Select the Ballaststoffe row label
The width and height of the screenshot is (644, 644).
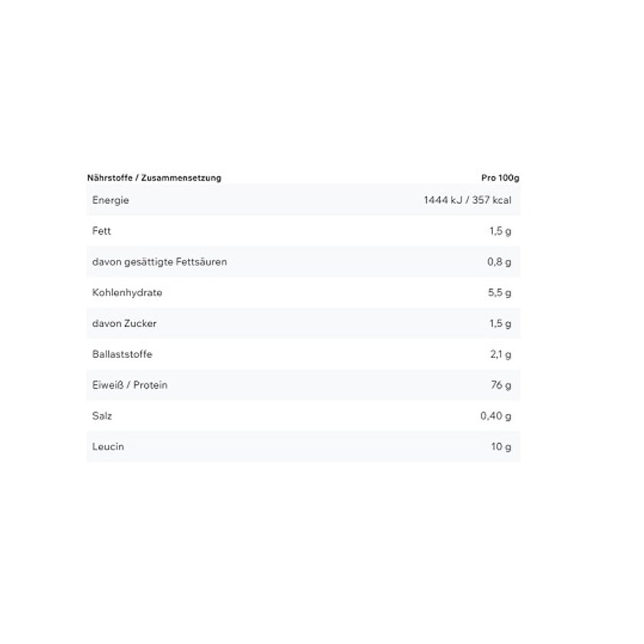[122, 354]
